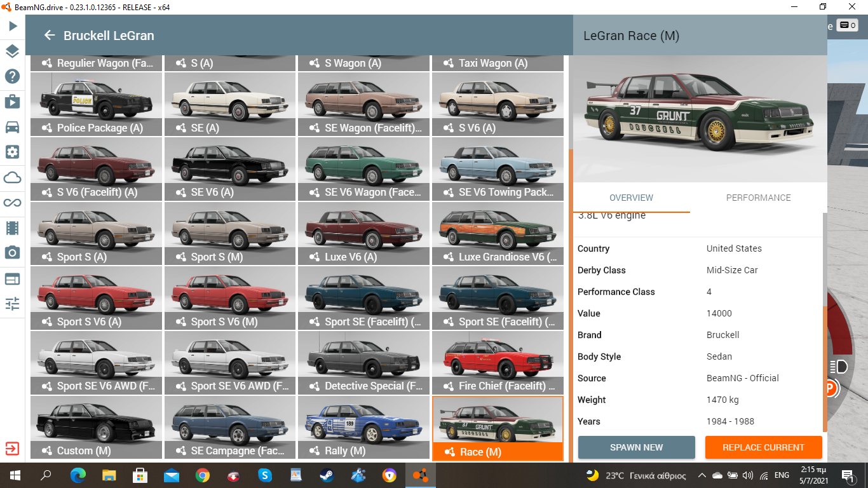Select the Taxi Wagon (A) label
Viewport: 868px width, 488px height.
point(493,63)
